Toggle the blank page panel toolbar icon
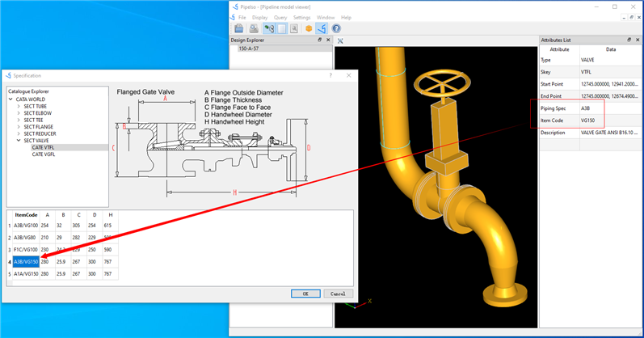The image size is (644, 338). point(282,28)
